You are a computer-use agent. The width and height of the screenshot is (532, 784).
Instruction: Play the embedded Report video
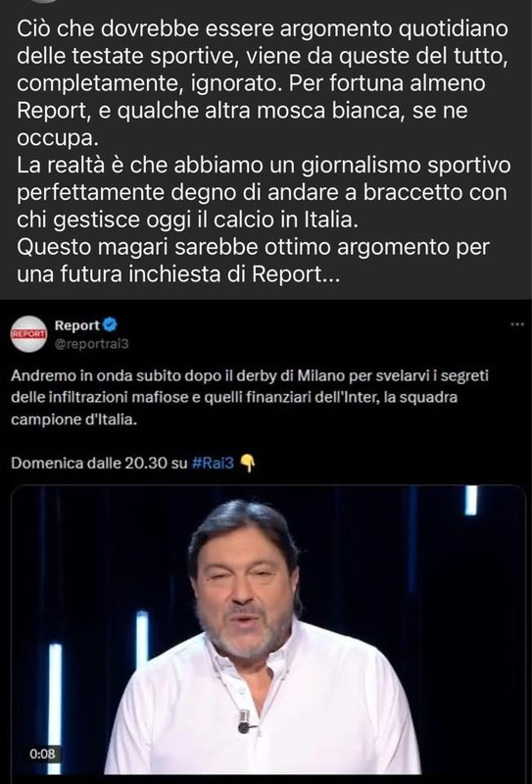coord(268,629)
